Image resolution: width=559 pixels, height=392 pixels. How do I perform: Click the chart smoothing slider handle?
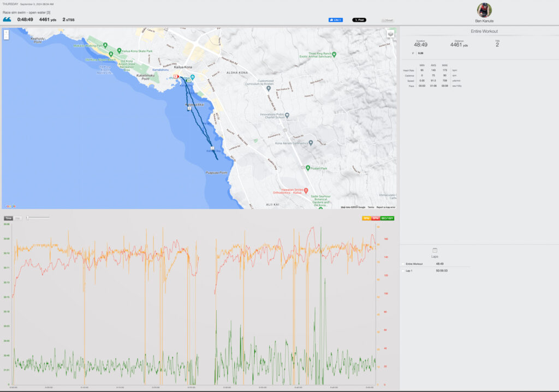click(27, 218)
